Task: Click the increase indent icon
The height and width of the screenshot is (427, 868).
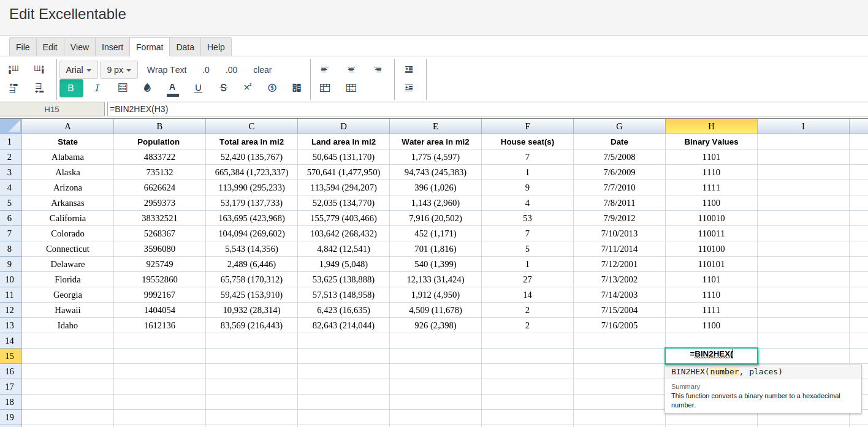Action: (x=409, y=70)
